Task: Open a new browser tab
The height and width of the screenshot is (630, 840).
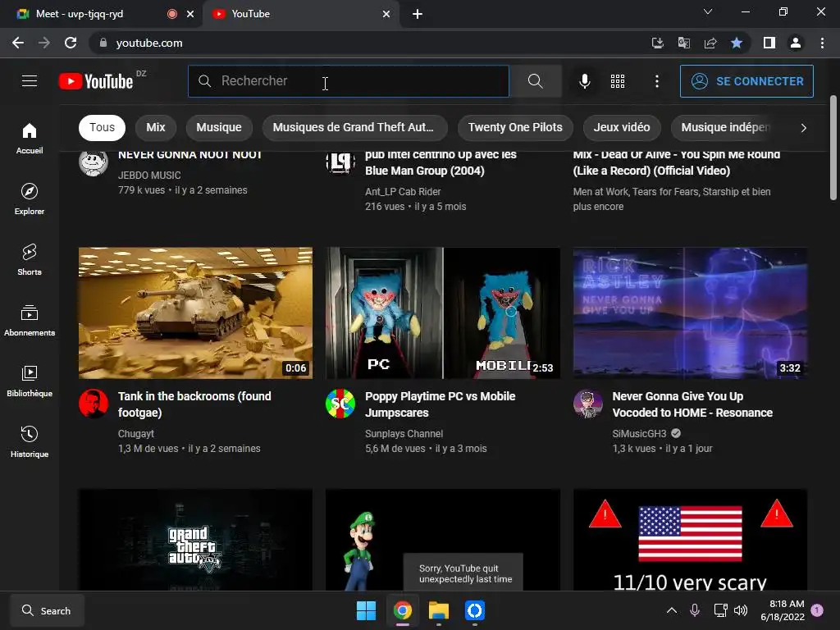Action: click(x=418, y=14)
